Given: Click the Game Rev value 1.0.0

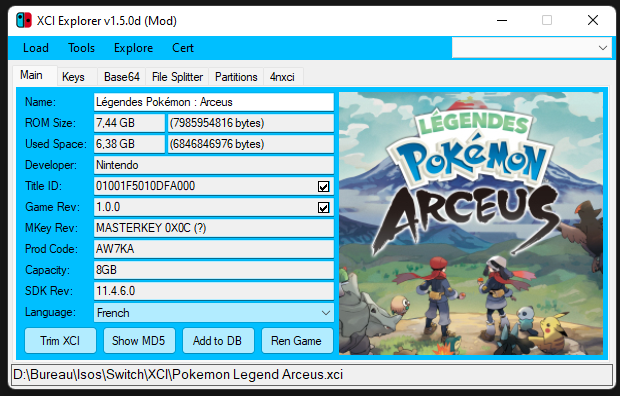Looking at the screenshot, I should point(108,207).
